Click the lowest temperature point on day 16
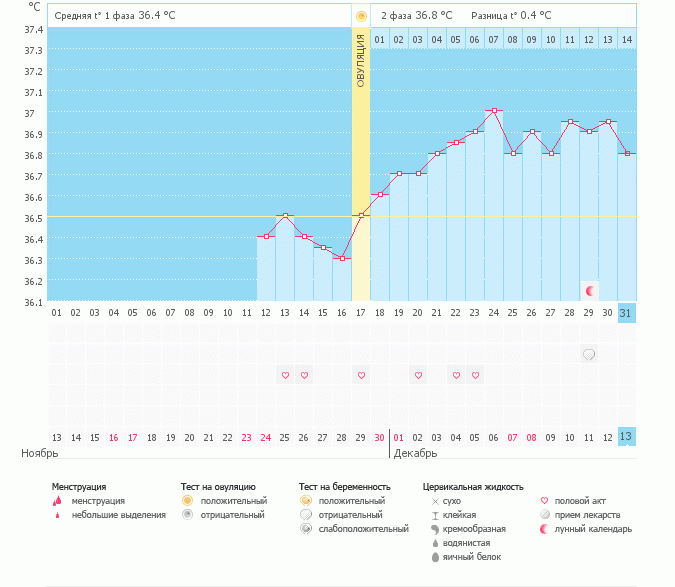 point(342,258)
